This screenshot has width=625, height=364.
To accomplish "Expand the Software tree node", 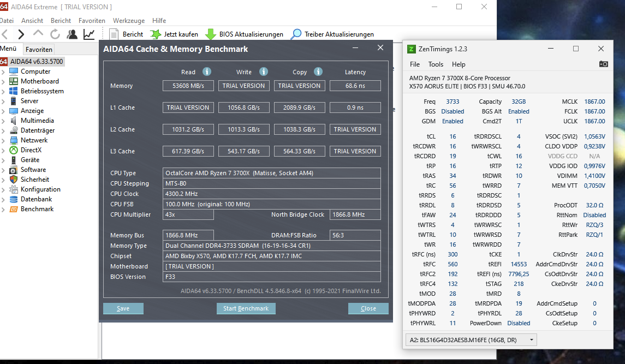I will coord(3,170).
